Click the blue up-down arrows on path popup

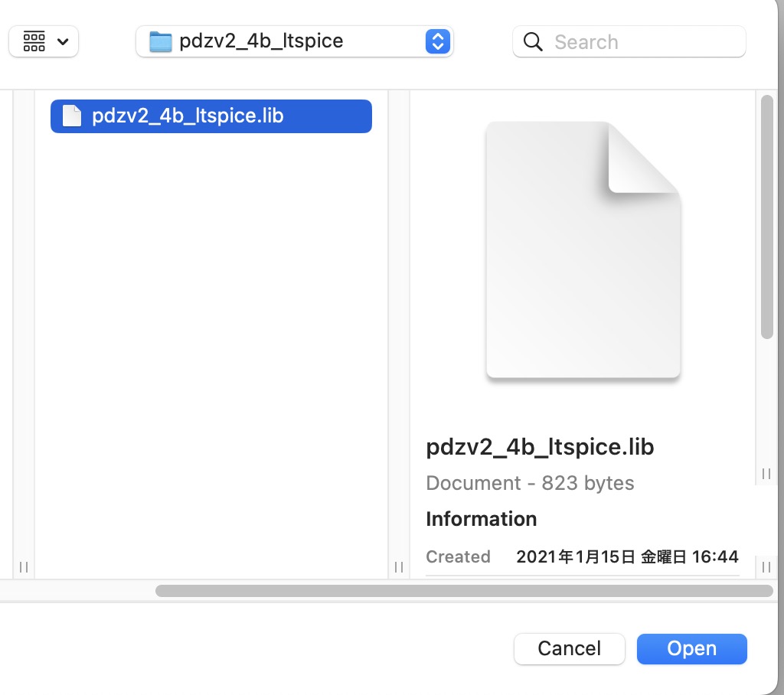tap(436, 41)
